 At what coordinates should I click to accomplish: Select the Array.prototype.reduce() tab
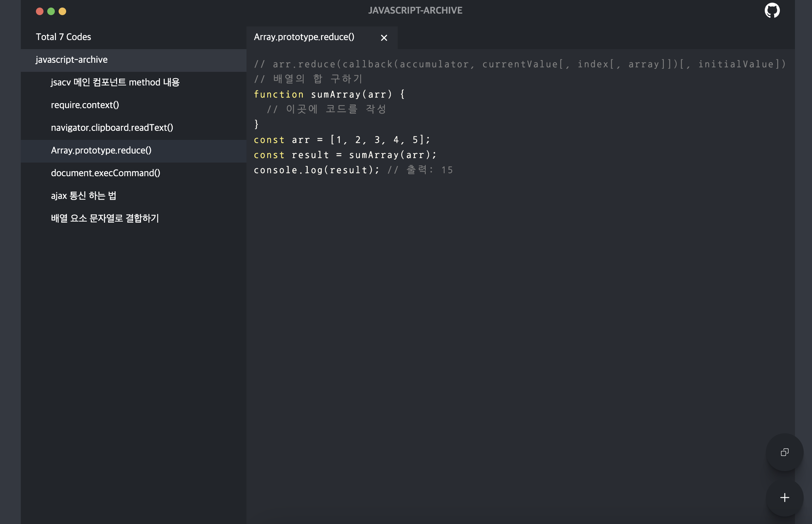pyautogui.click(x=304, y=37)
